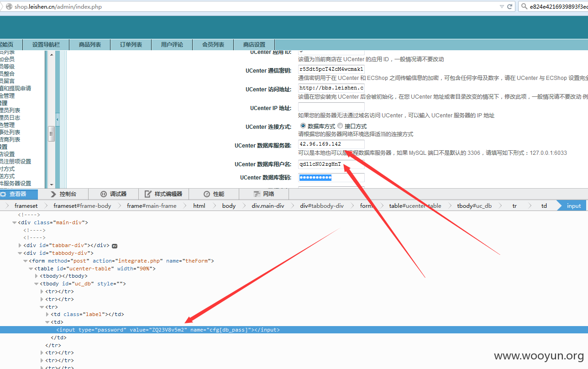Open the address bar history dropdown arrow
The width and height of the screenshot is (588, 369).
(502, 6)
